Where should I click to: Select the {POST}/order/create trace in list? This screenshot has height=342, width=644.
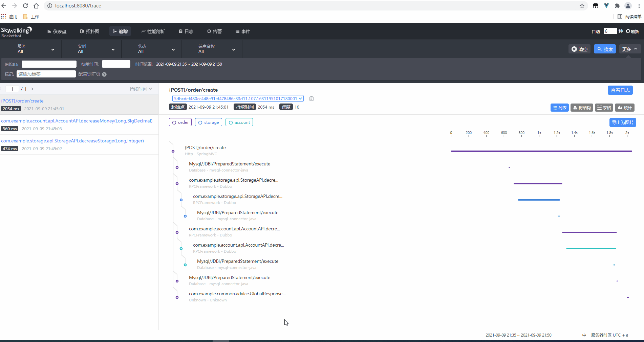click(x=79, y=105)
